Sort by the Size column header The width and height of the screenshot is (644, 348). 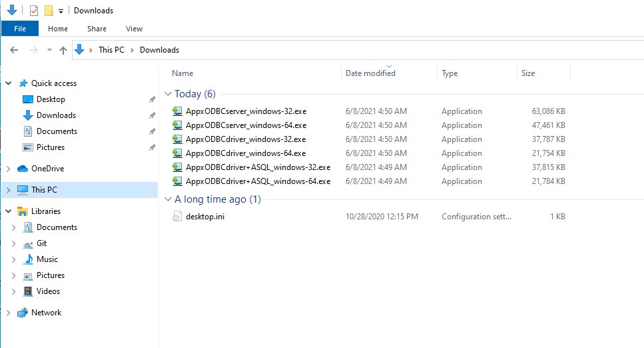point(528,73)
